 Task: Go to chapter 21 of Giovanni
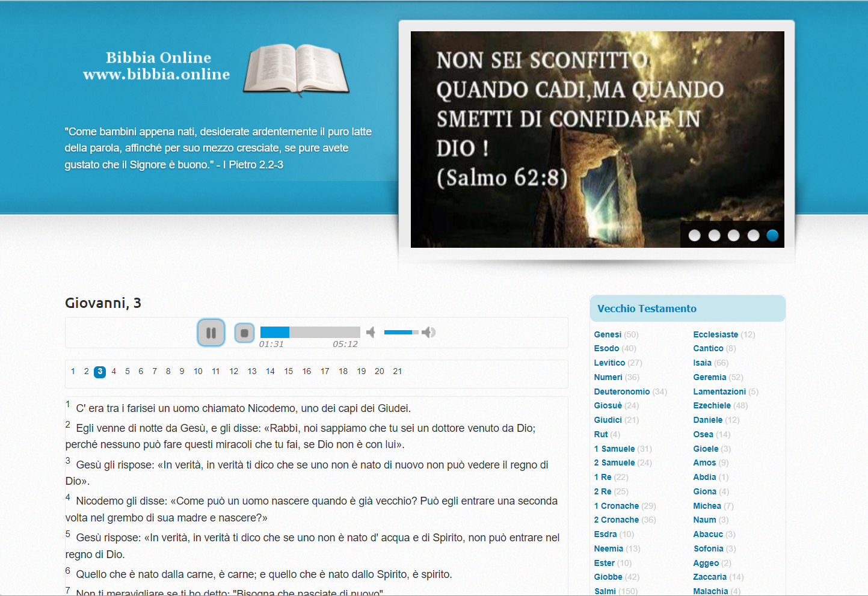click(397, 372)
